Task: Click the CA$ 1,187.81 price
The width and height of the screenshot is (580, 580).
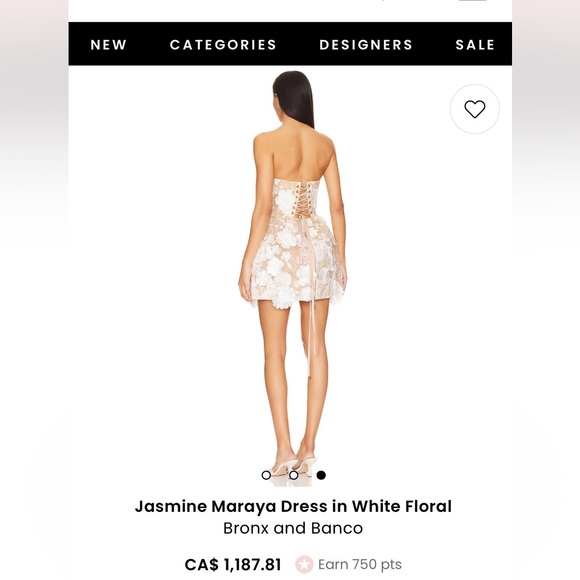Action: pos(233,564)
